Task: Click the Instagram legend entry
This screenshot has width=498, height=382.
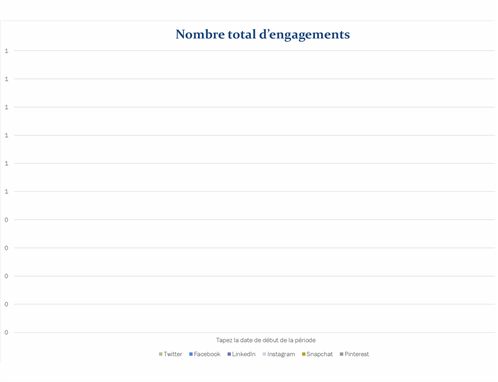Action: tap(279, 354)
